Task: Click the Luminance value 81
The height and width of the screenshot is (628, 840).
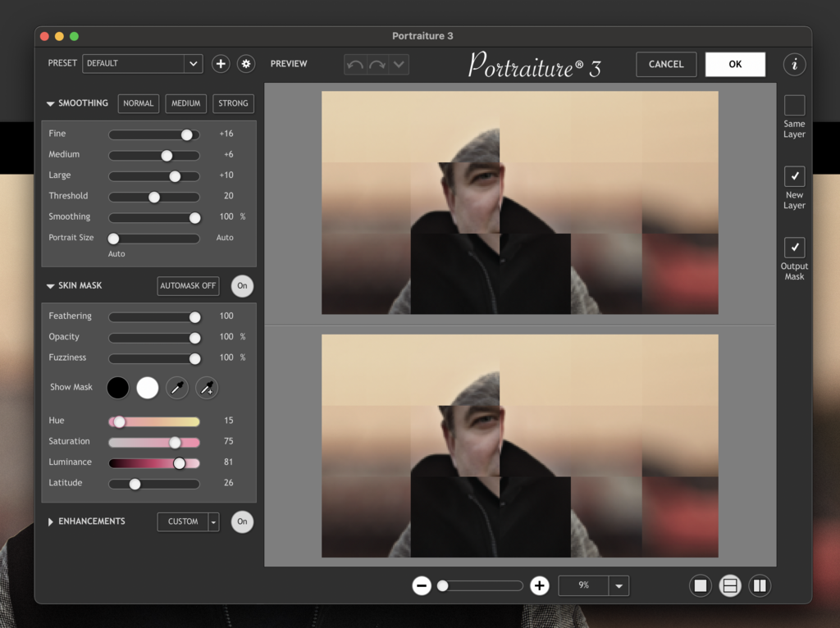Action: pos(229,462)
